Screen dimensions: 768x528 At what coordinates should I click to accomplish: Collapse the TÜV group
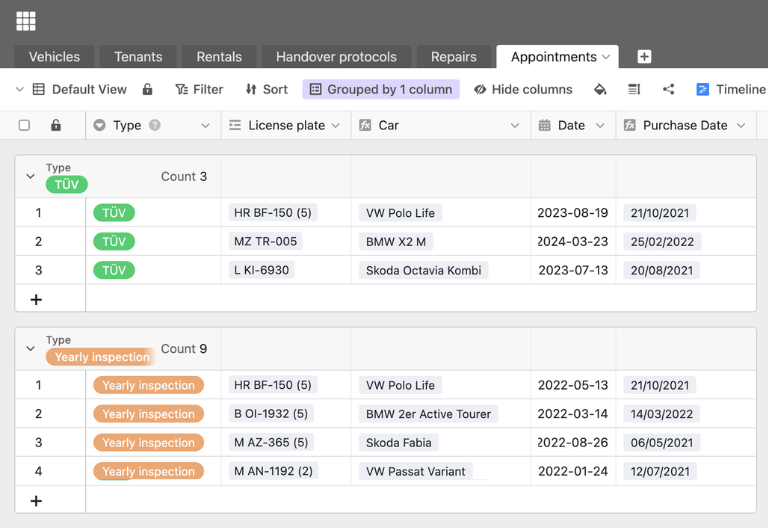[x=30, y=176]
